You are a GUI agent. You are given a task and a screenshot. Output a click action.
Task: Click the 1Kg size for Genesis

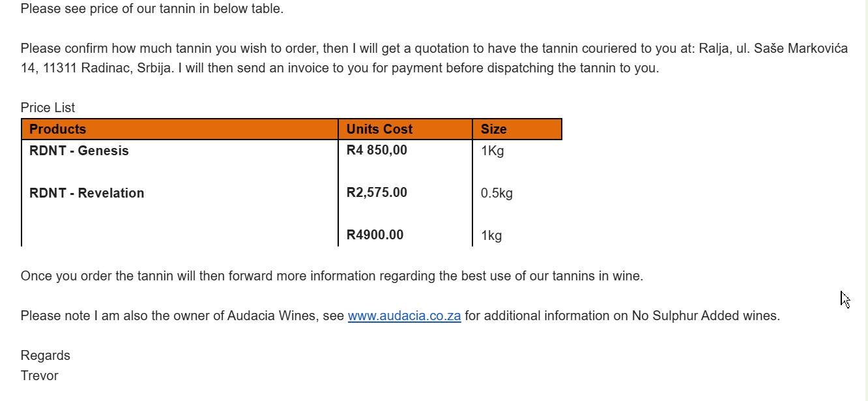pos(492,151)
